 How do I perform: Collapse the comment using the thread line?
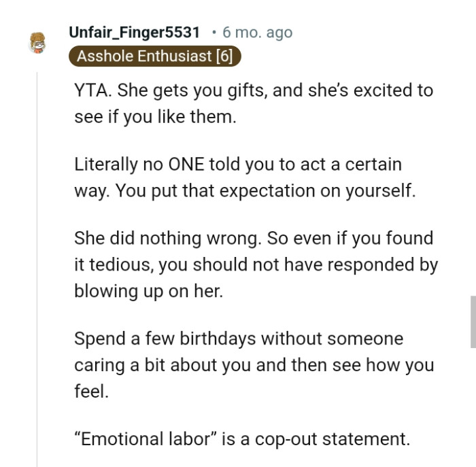[37, 272]
